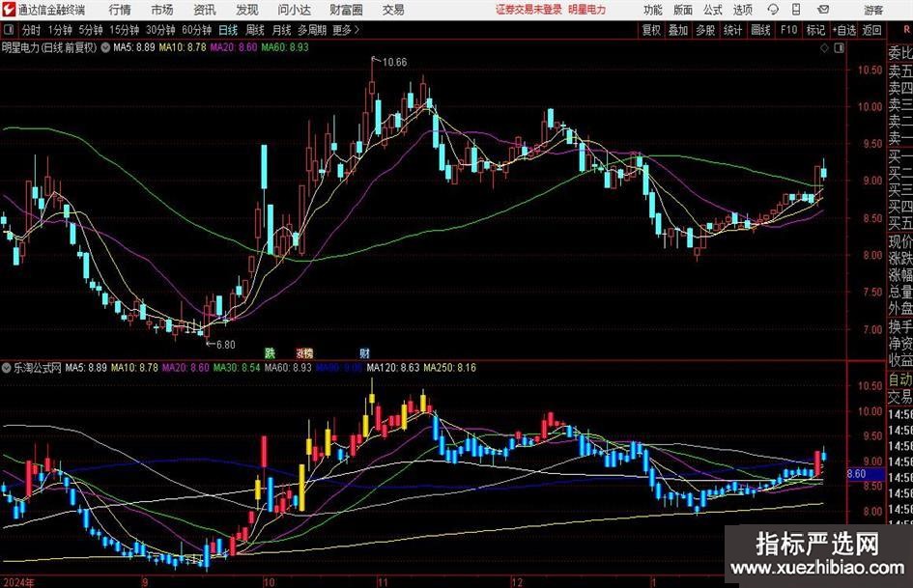The height and width of the screenshot is (588, 913).
Task: Click the red 明星电力 stock name in title bar
Action: 587,10
